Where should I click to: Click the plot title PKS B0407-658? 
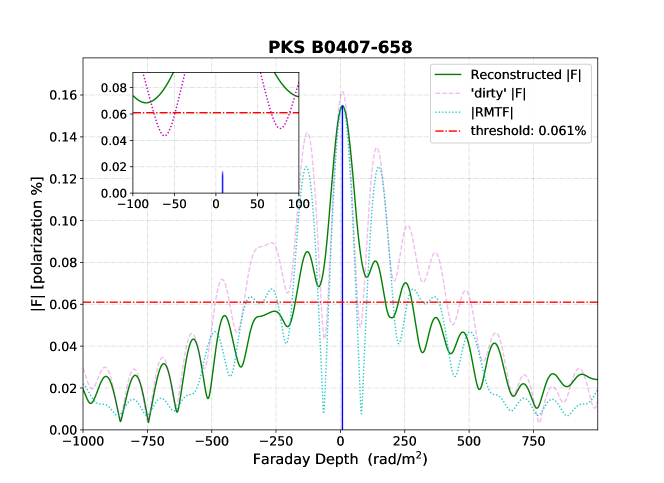click(x=340, y=47)
